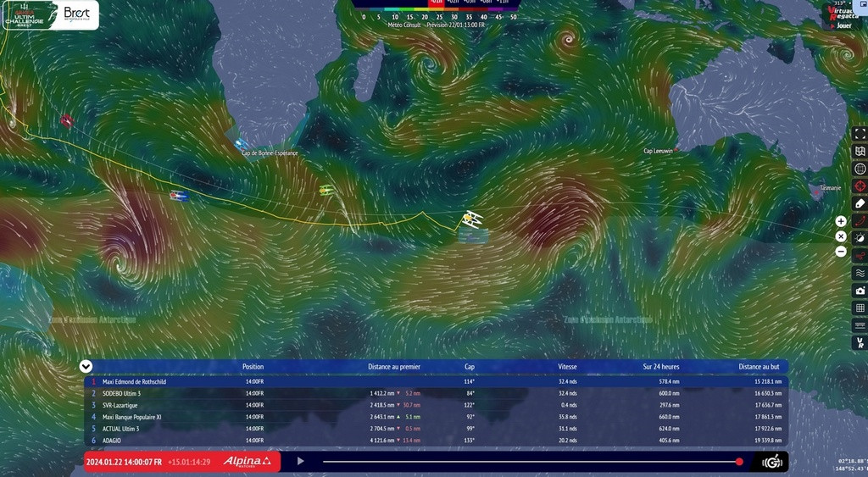The height and width of the screenshot is (477, 868).
Task: Click the red target center icon
Action: pyautogui.click(x=860, y=186)
